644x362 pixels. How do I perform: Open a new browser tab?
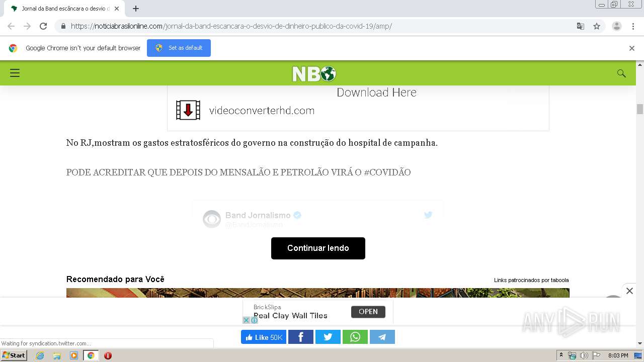click(136, 9)
